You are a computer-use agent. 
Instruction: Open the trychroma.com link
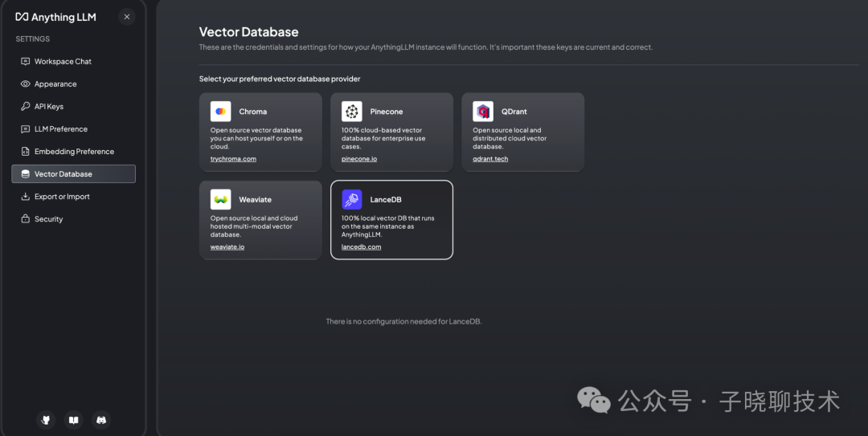point(233,159)
